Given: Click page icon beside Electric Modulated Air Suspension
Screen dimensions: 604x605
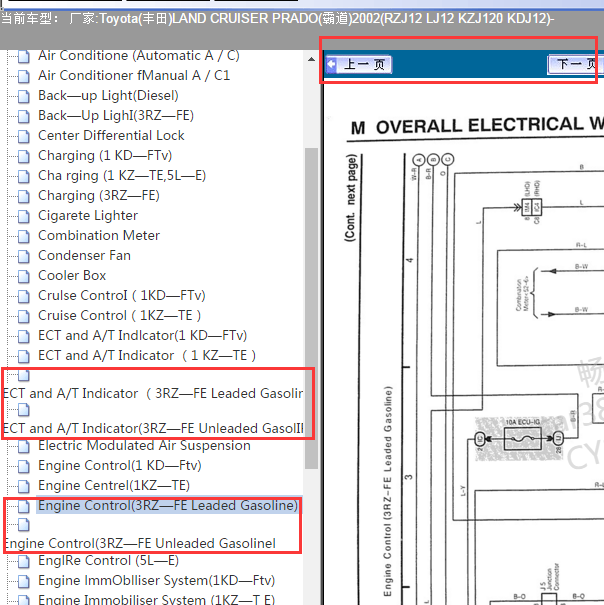Looking at the screenshot, I should [24, 446].
